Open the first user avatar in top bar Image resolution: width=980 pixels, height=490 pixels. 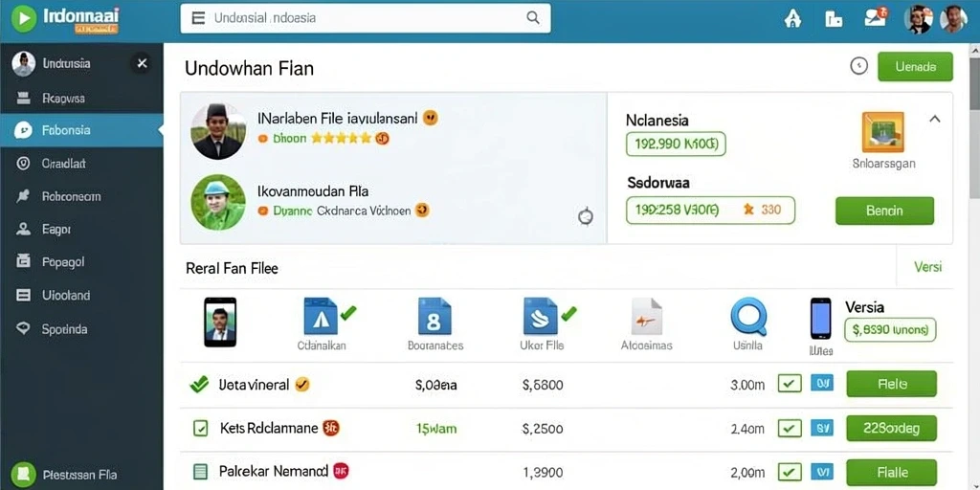pyautogui.click(x=918, y=19)
